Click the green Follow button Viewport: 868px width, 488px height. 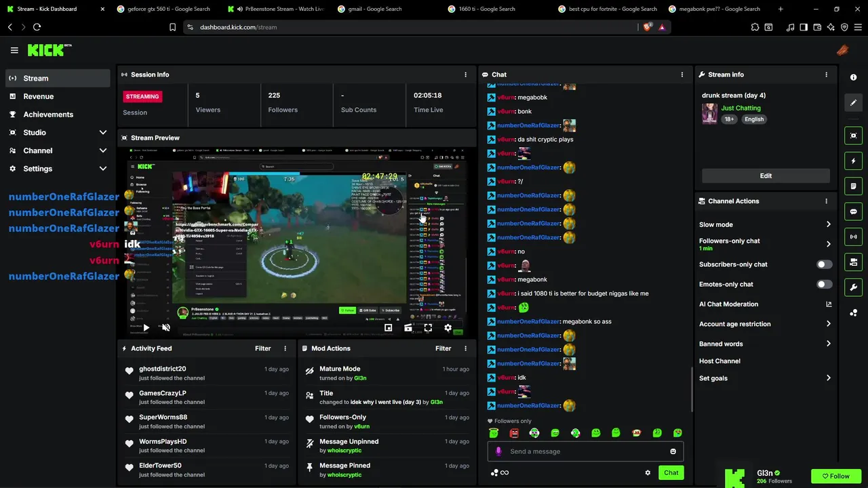pos(835,476)
